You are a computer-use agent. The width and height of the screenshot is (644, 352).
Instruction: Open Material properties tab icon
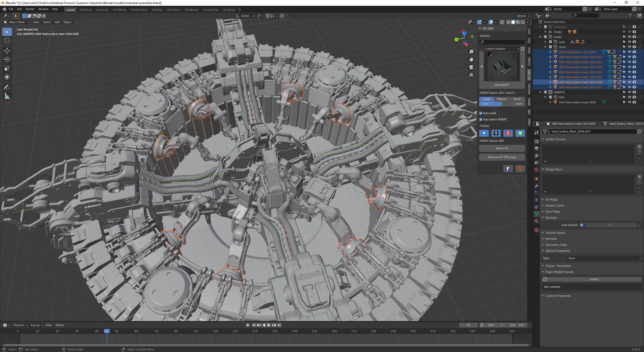pyautogui.click(x=537, y=221)
